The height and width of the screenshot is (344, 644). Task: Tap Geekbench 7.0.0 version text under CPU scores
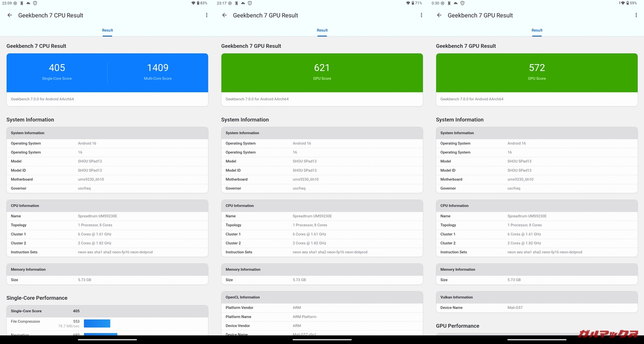click(42, 99)
